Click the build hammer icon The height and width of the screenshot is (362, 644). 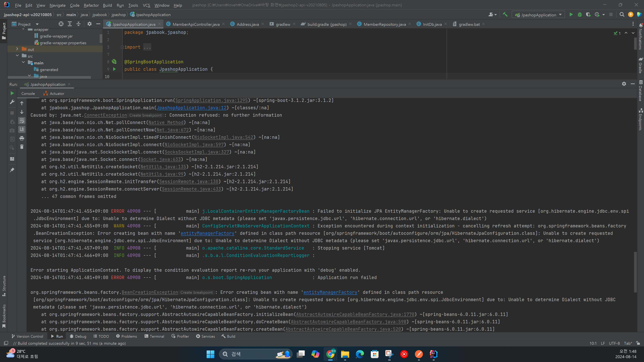505,15
